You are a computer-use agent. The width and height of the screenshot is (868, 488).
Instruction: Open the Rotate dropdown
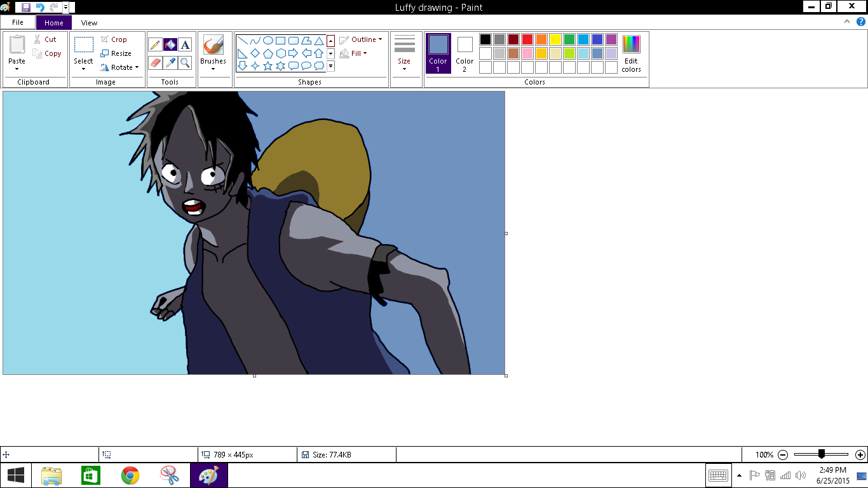[x=120, y=67]
